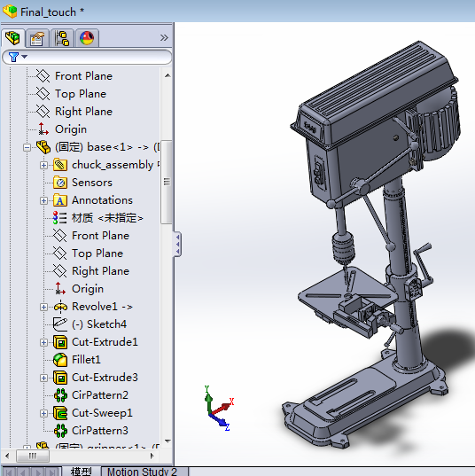Expand the Cut-Sweep1 feature
This screenshot has height=476, width=475.
tap(43, 413)
